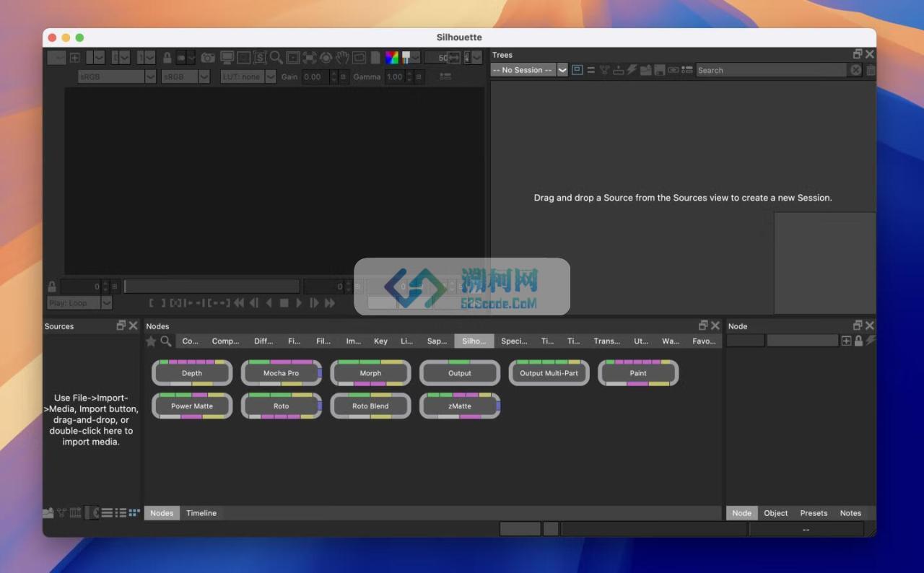Click the timeline scrub bar
The image size is (924, 573).
point(212,286)
